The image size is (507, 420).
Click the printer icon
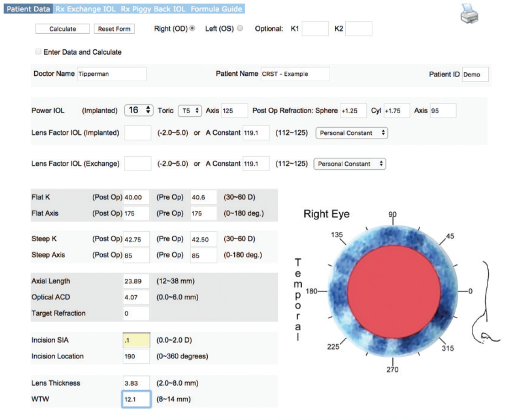(x=469, y=14)
